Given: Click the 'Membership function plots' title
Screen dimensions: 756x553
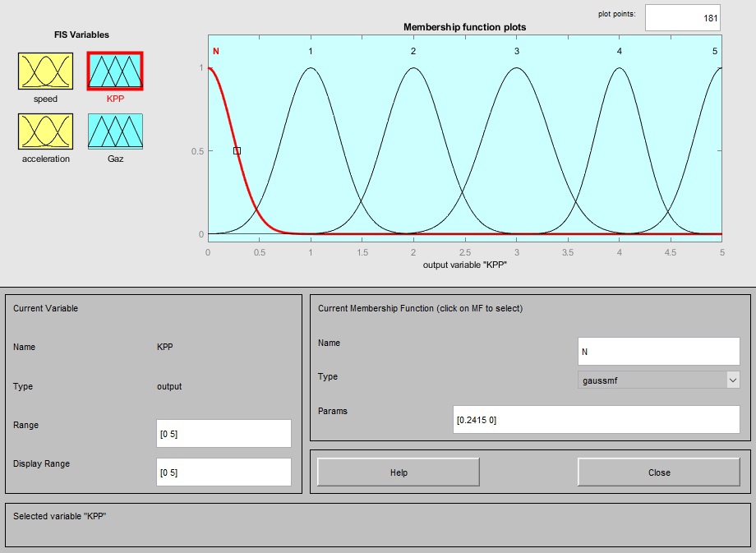Looking at the screenshot, I should coord(464,27).
